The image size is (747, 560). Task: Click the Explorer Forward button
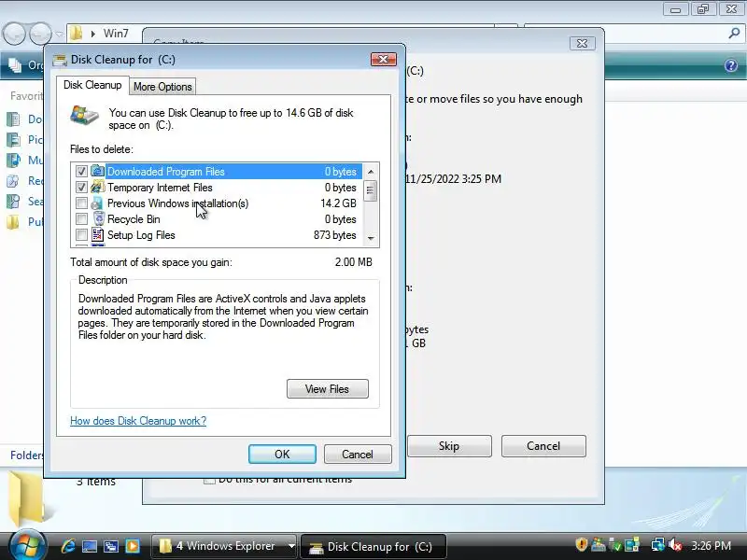tap(40, 34)
